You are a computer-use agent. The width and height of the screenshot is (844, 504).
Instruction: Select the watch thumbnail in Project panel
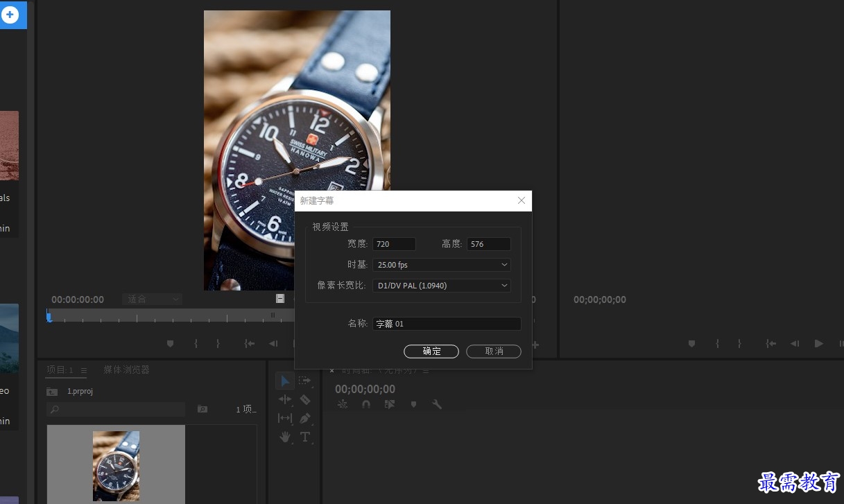pyautogui.click(x=116, y=464)
